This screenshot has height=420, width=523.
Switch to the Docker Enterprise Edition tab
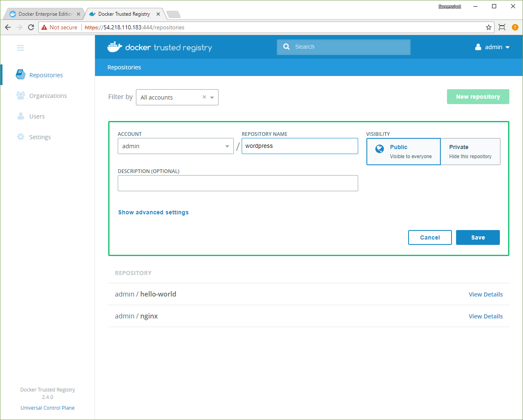click(x=45, y=14)
